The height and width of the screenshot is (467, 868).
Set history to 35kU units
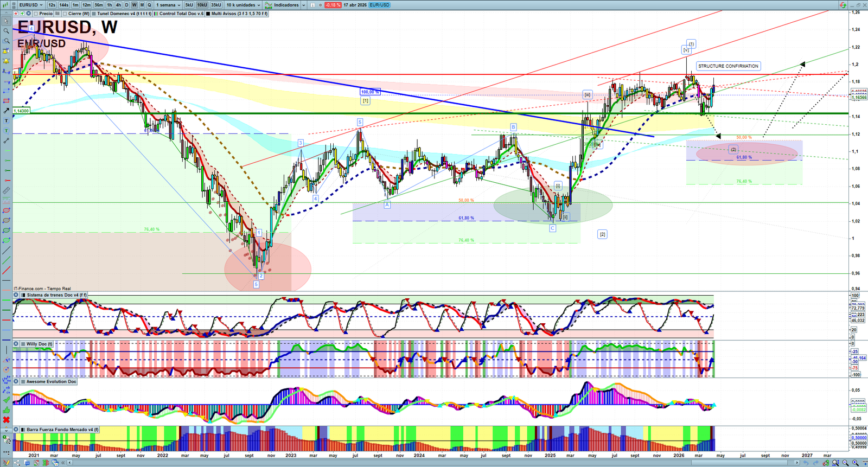click(x=216, y=5)
